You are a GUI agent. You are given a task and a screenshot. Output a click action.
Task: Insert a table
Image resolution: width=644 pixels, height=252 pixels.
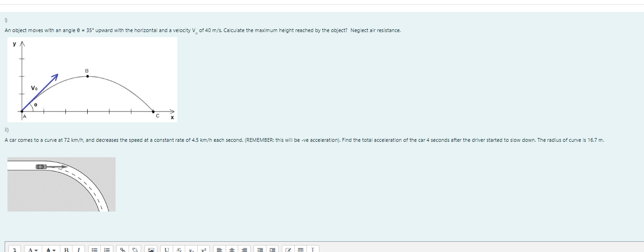coord(301,250)
